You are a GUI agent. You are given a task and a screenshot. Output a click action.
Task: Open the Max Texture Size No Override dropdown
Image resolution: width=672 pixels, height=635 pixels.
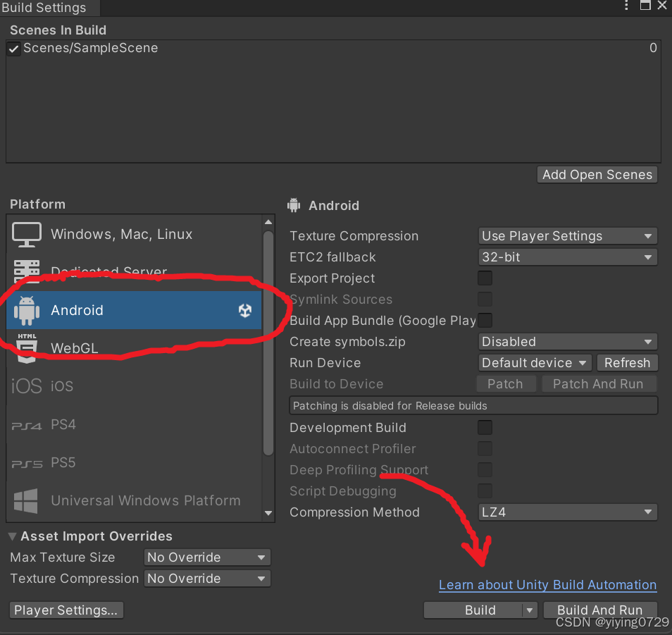207,557
